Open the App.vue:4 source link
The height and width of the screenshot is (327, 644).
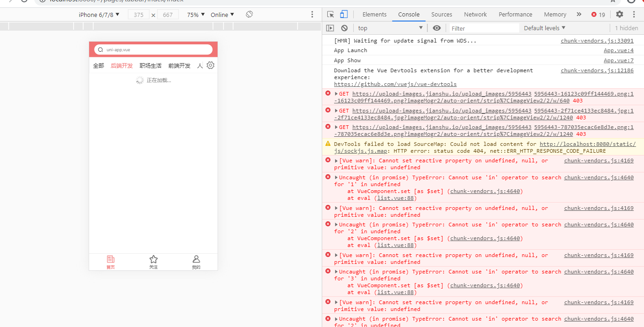click(618, 50)
